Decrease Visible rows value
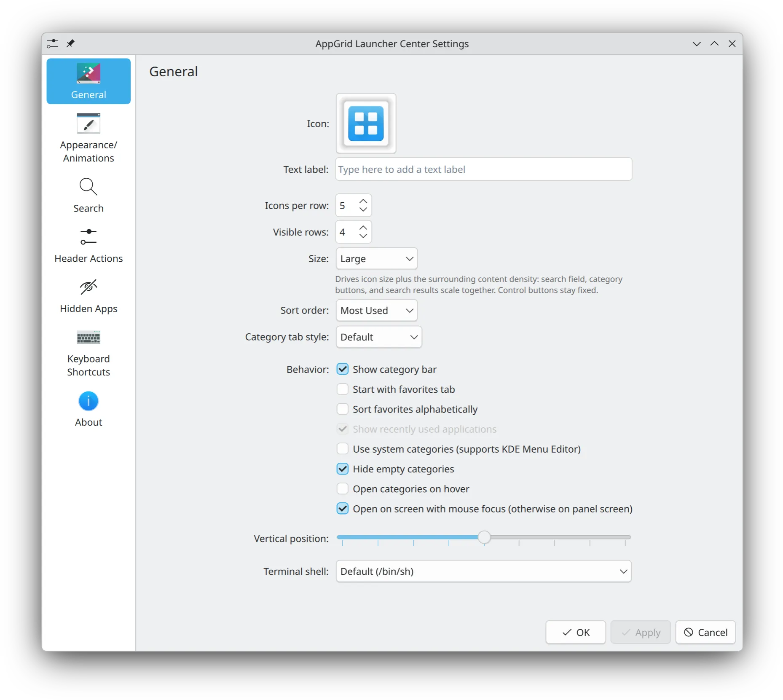Image resolution: width=783 pixels, height=700 pixels. click(363, 236)
